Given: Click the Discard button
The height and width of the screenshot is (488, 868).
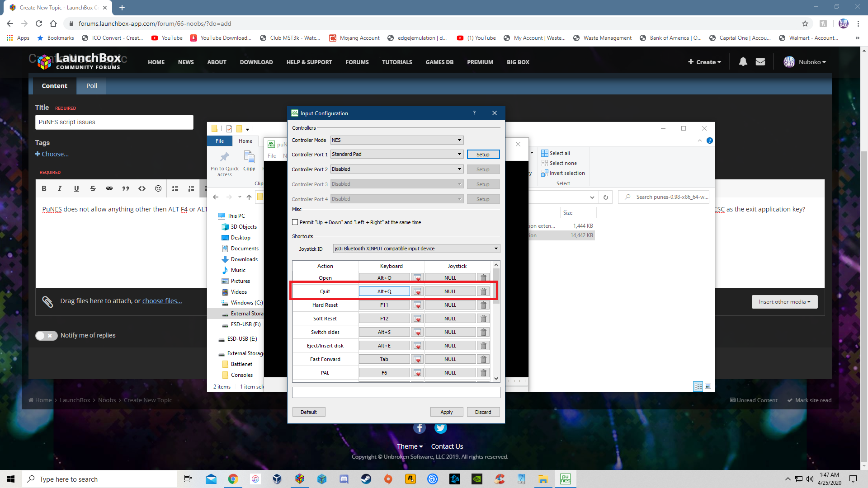Looking at the screenshot, I should click(483, 412).
